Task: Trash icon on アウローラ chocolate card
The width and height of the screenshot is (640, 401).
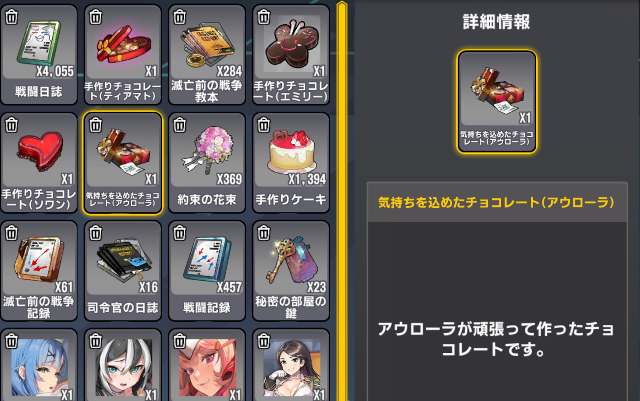Action: [x=96, y=125]
